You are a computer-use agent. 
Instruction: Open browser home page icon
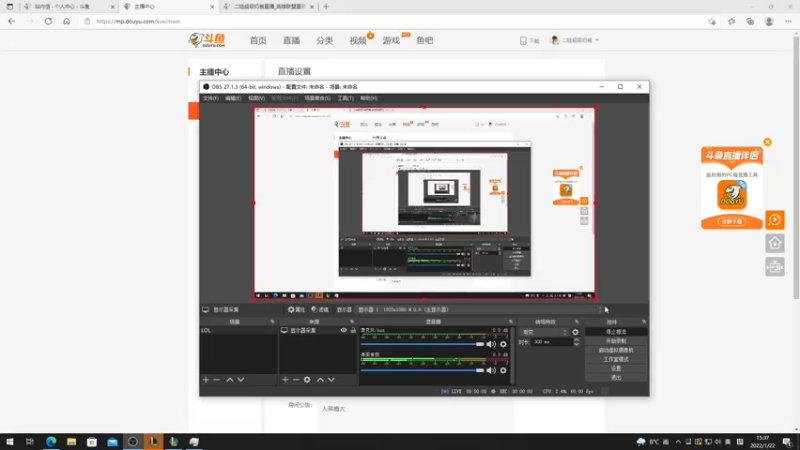point(66,21)
